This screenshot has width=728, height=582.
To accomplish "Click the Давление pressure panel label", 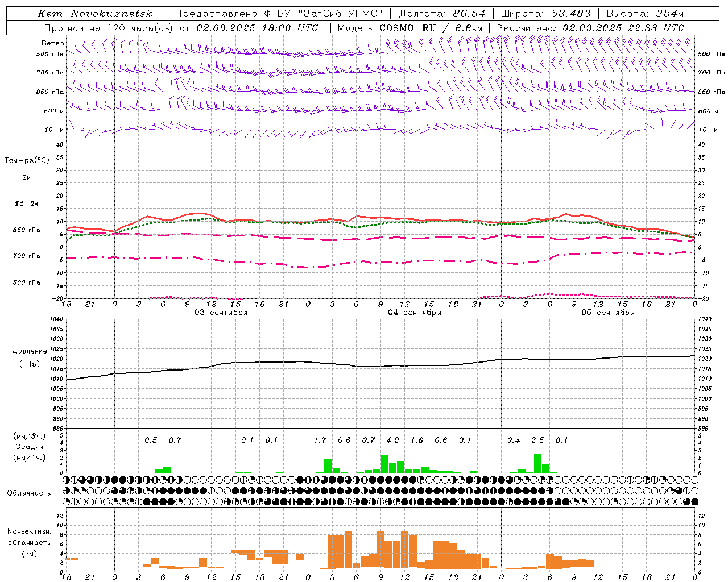I will (30, 351).
